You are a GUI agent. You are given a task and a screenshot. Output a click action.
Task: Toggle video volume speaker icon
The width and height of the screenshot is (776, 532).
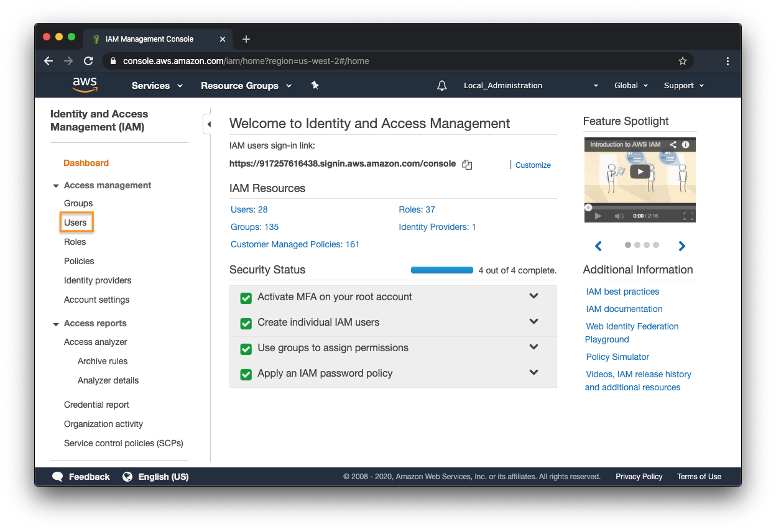coord(619,216)
